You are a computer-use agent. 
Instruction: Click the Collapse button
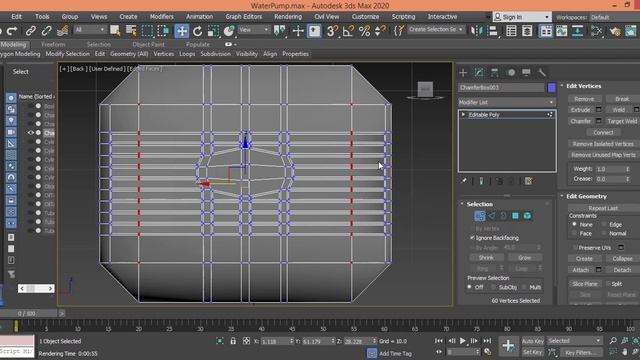(x=622, y=259)
